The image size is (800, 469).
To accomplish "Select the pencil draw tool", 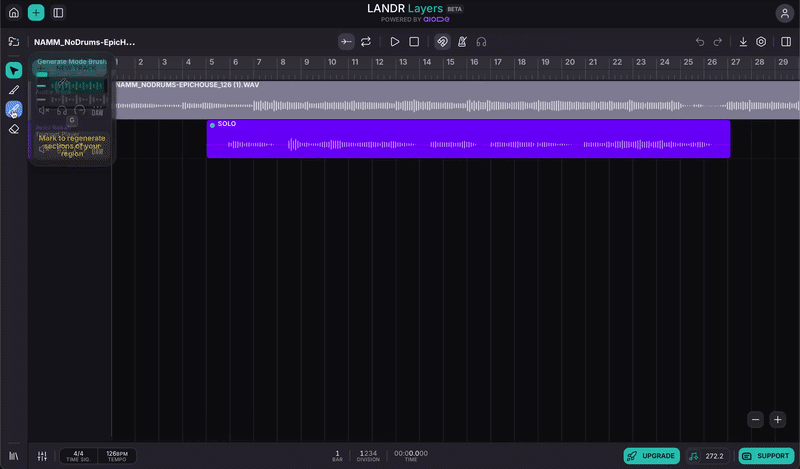I will [14, 90].
